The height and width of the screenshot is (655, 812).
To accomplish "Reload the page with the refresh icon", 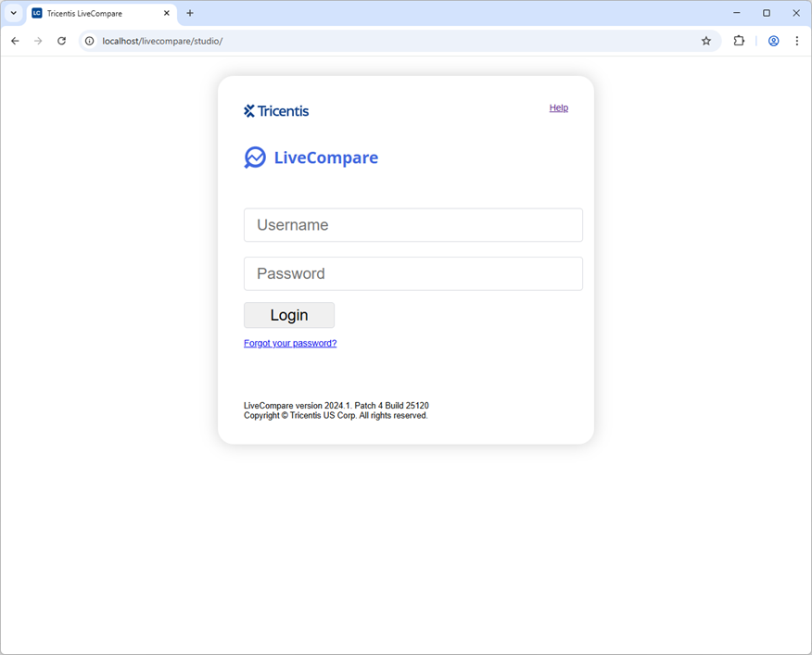I will pos(61,41).
